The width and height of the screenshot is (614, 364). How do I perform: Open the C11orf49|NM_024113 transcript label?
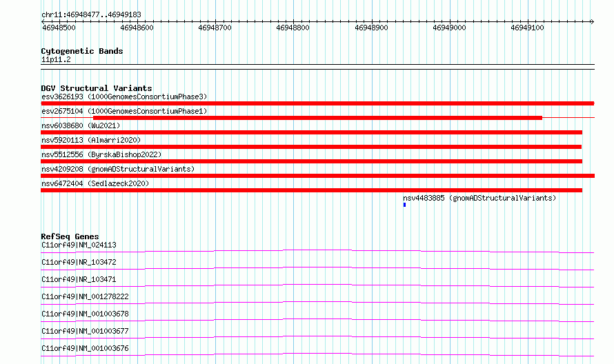pyautogui.click(x=79, y=245)
